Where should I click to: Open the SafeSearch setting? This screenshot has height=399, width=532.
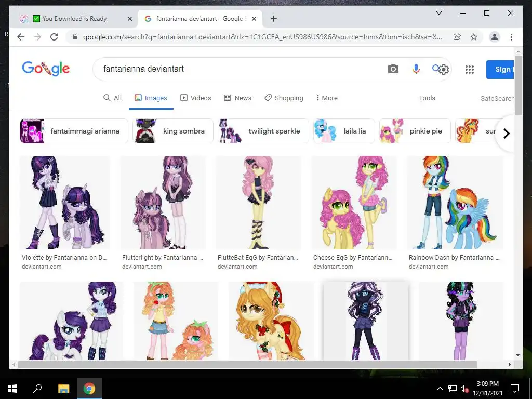[497, 98]
